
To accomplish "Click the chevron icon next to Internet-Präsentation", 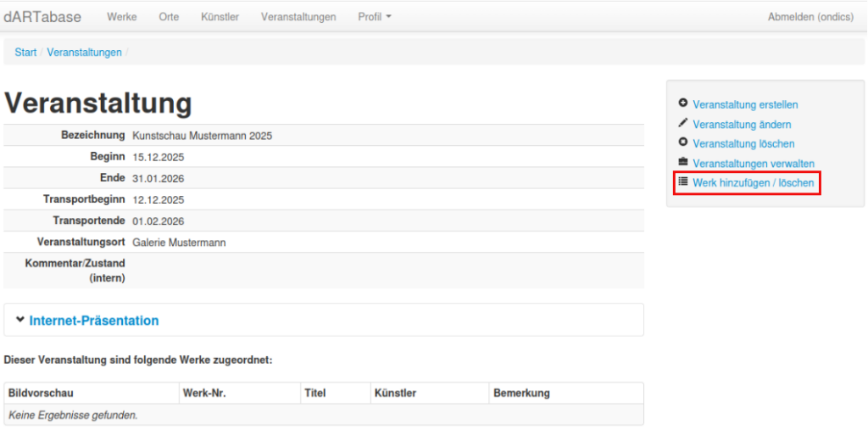I will [20, 320].
